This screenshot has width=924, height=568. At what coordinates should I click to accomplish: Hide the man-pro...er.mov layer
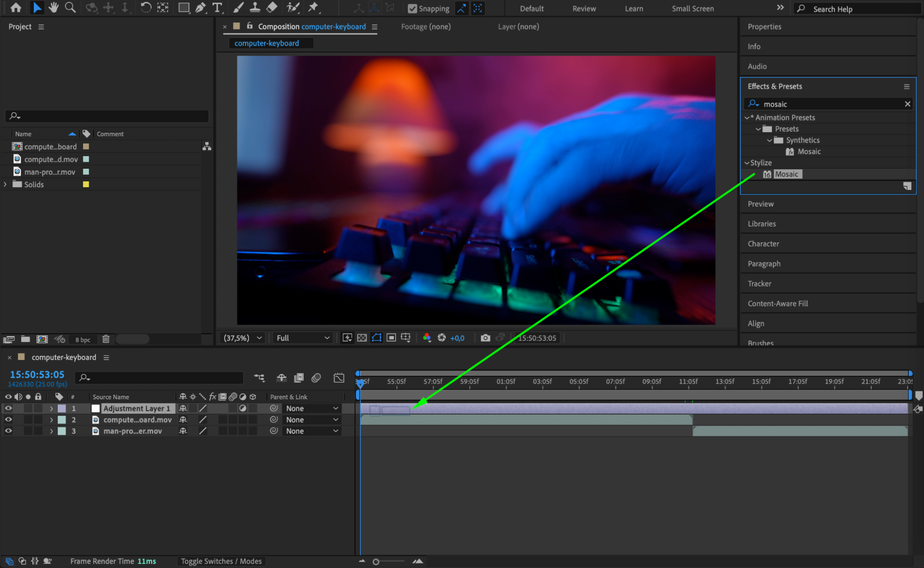coord(8,431)
